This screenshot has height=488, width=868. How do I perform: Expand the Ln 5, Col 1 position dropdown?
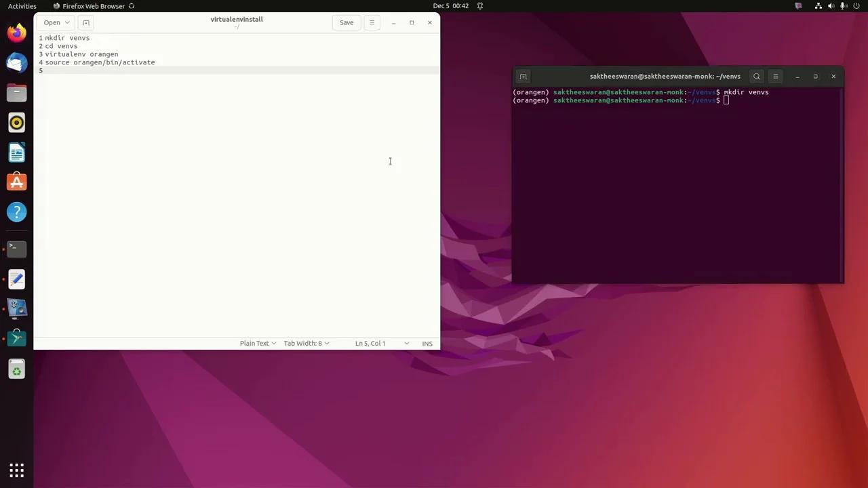[x=382, y=344]
